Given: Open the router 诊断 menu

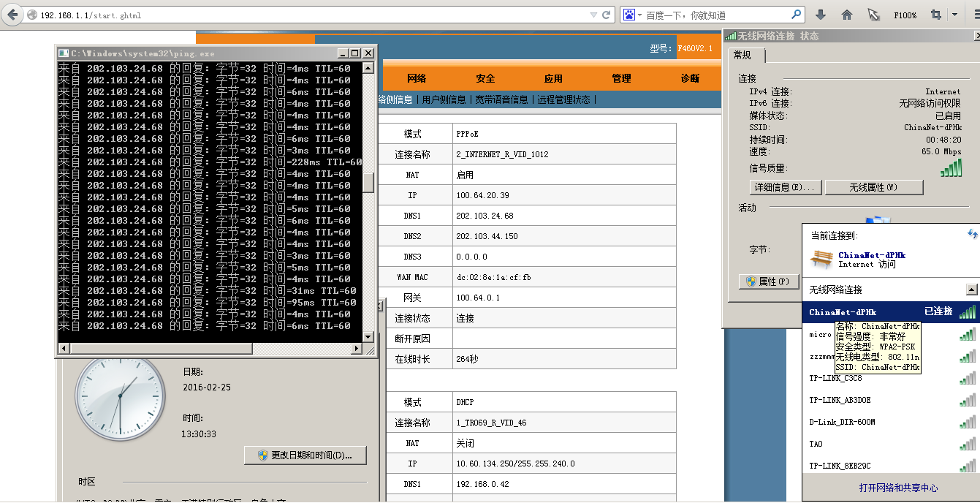Looking at the screenshot, I should 690,78.
